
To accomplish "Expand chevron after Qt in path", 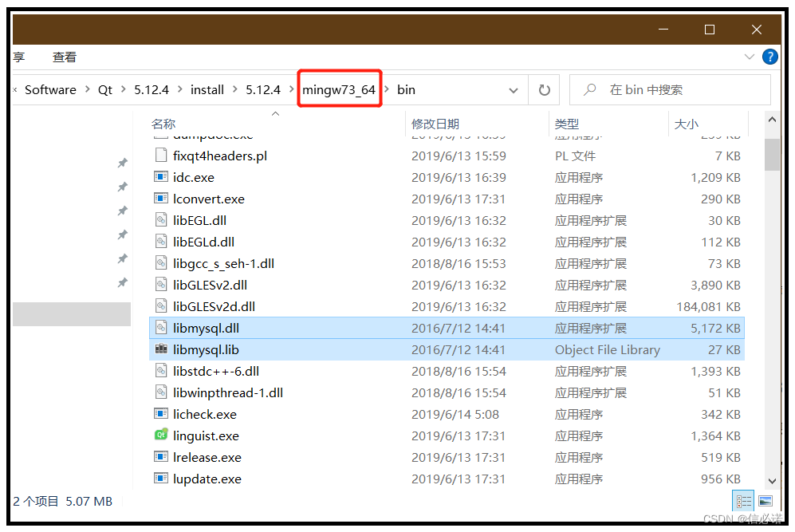I will coord(124,90).
